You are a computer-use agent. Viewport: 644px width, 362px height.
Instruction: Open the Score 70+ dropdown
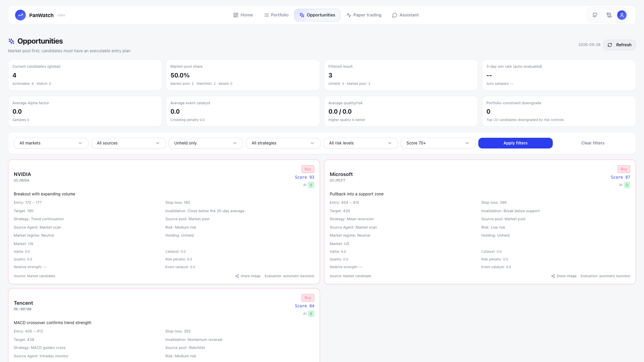(x=438, y=143)
